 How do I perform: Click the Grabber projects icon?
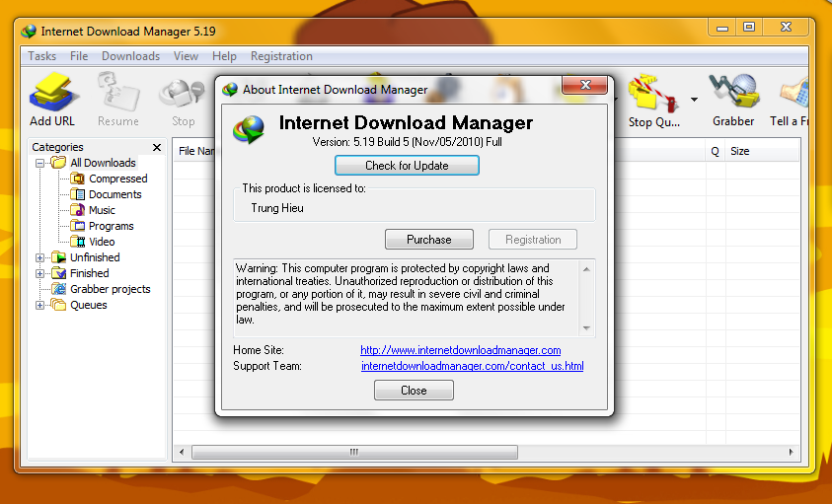point(58,289)
